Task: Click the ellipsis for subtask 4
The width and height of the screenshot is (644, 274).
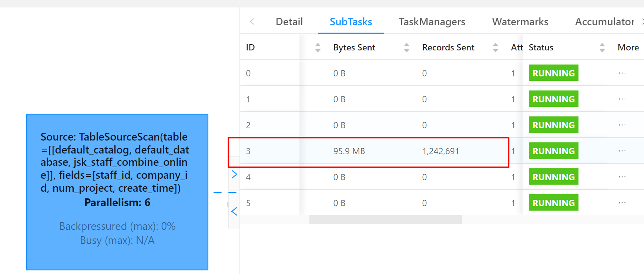Action: tap(622, 177)
